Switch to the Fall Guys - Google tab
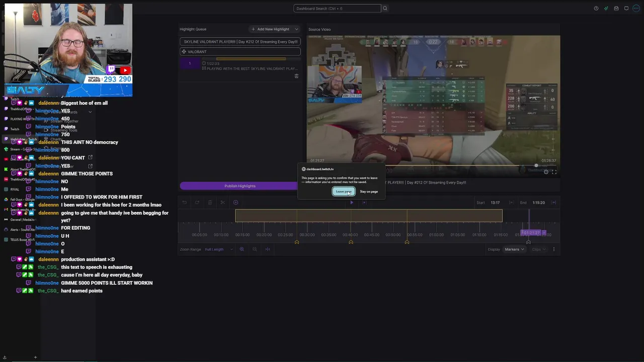 [20, 200]
